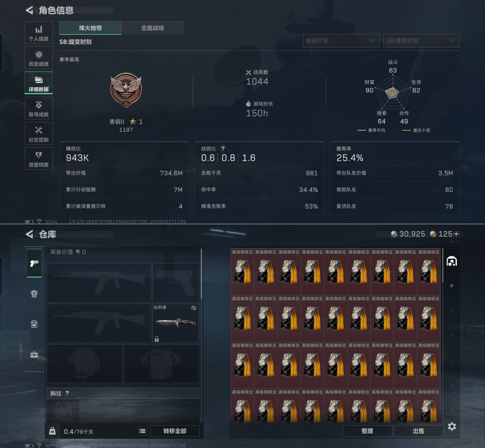Expand warehouse with first plus button
Image resolution: width=485 pixels, height=448 pixels.
[x=452, y=286]
